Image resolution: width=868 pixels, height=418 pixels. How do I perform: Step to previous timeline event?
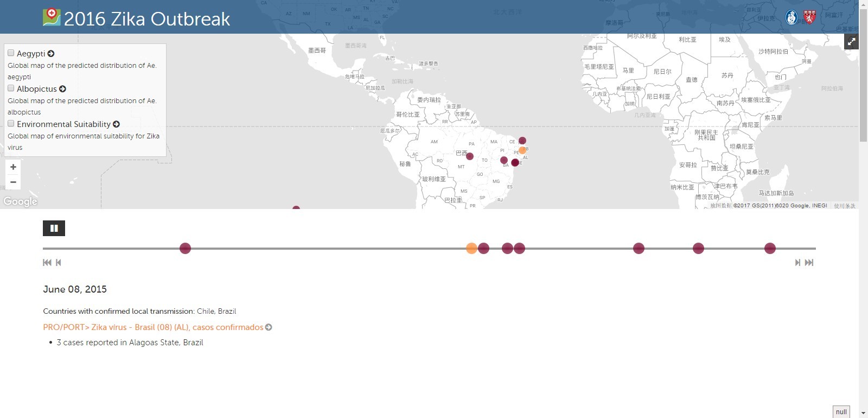[59, 263]
